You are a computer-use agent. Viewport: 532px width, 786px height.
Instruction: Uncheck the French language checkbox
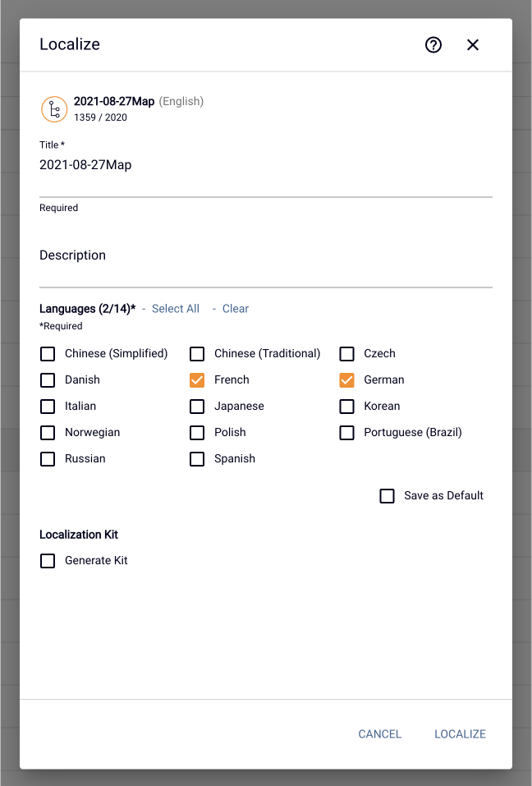197,380
